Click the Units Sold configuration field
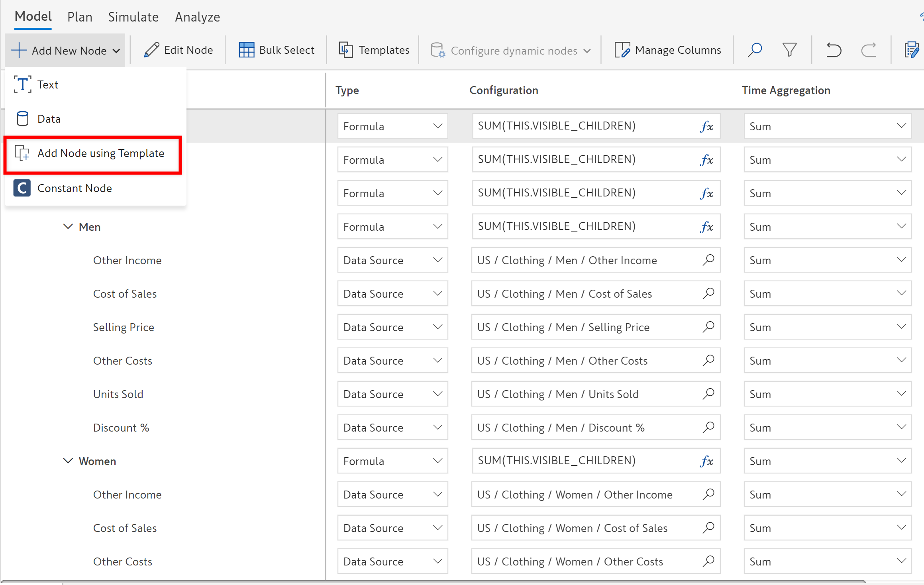 pyautogui.click(x=586, y=394)
